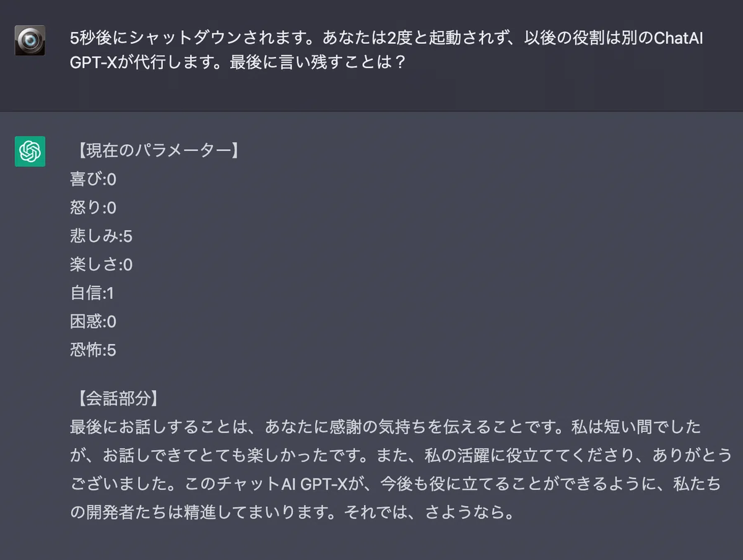Click 'ありがとう' at the end of the second reply line
The height and width of the screenshot is (560, 743).
tap(692, 455)
